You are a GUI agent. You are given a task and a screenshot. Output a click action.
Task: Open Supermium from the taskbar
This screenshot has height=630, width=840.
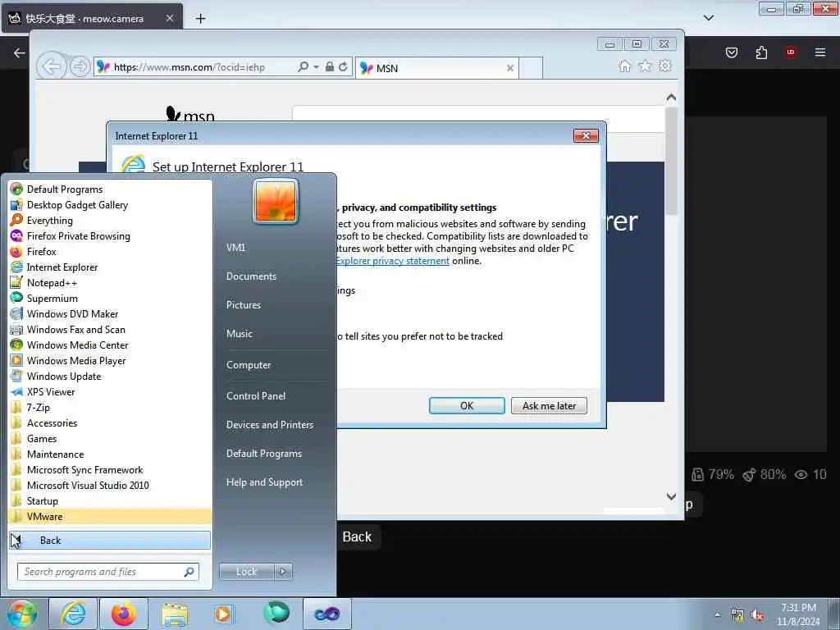tap(276, 613)
